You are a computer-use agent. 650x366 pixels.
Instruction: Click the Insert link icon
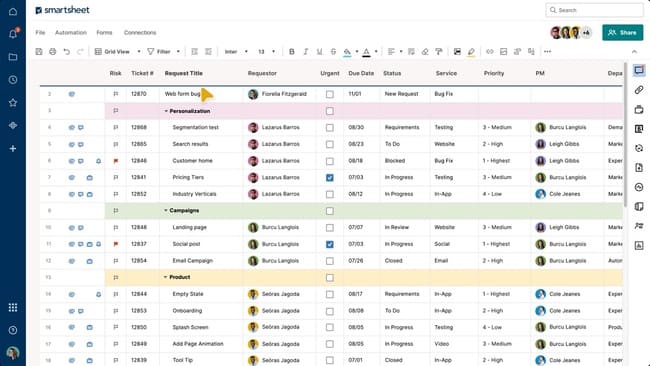click(x=490, y=52)
